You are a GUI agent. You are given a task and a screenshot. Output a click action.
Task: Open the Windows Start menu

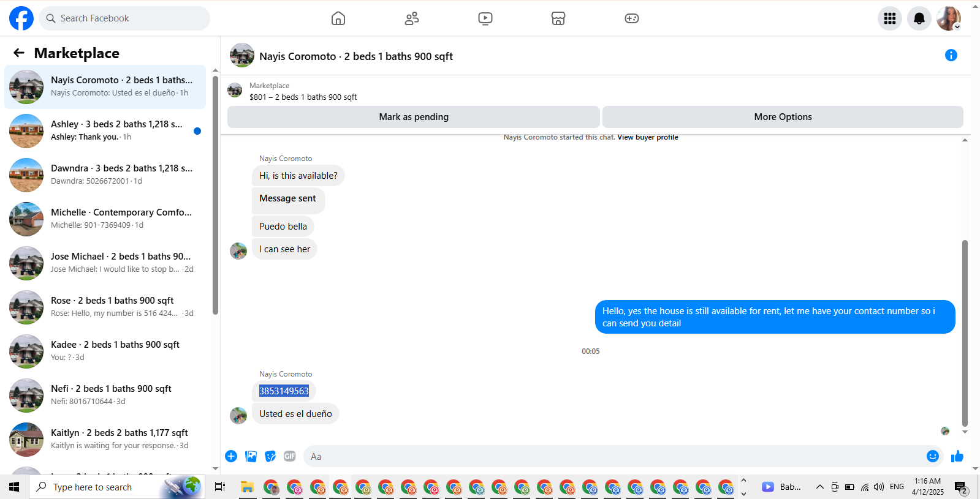pos(14,487)
